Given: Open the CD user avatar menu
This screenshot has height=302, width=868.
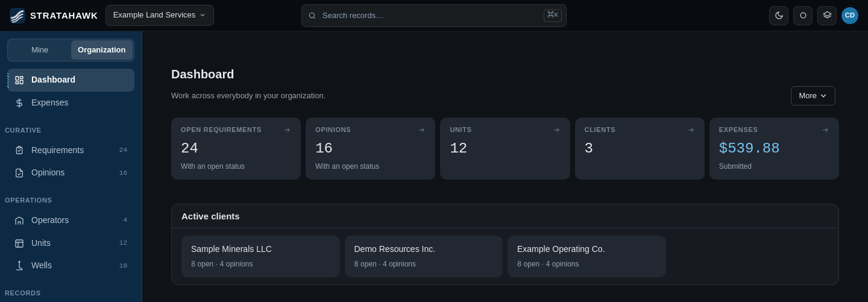Looking at the screenshot, I should pyautogui.click(x=850, y=16).
